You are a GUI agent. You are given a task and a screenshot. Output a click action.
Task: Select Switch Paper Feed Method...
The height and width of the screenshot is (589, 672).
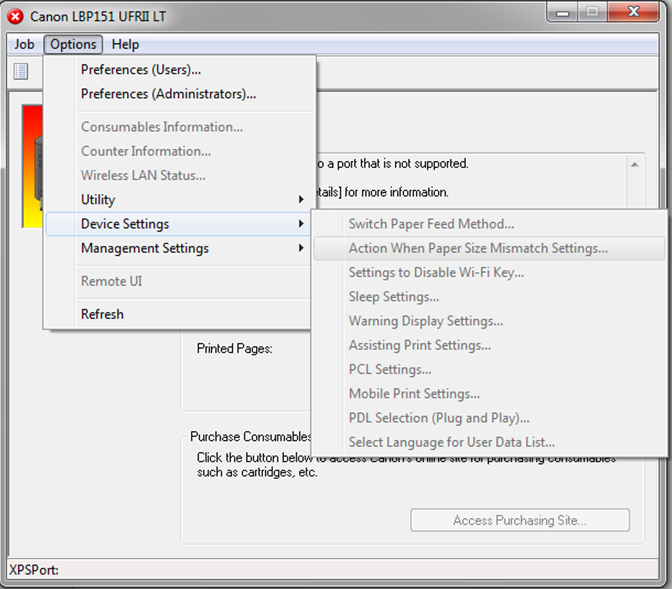(489, 224)
